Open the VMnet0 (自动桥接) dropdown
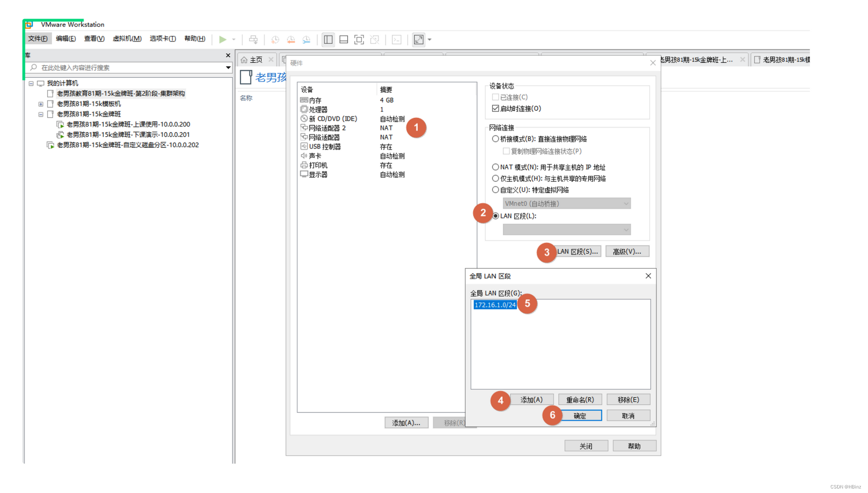 point(566,204)
